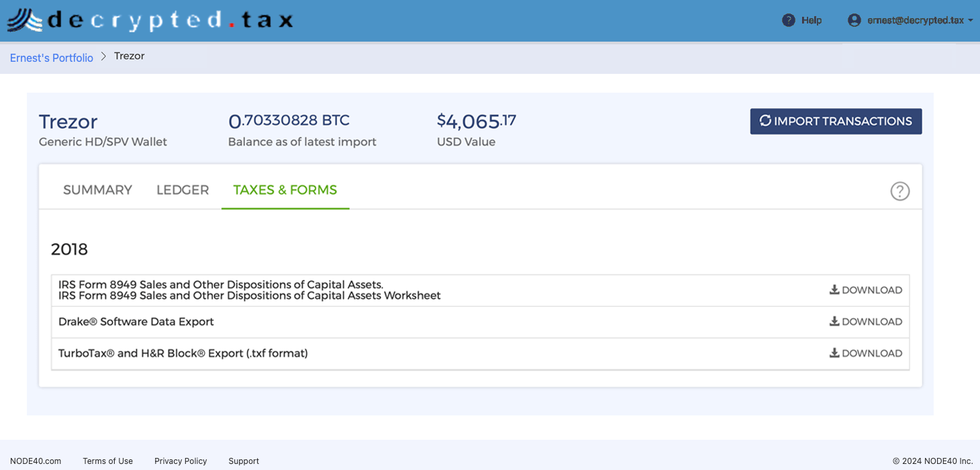Click the user account avatar icon

click(854, 20)
